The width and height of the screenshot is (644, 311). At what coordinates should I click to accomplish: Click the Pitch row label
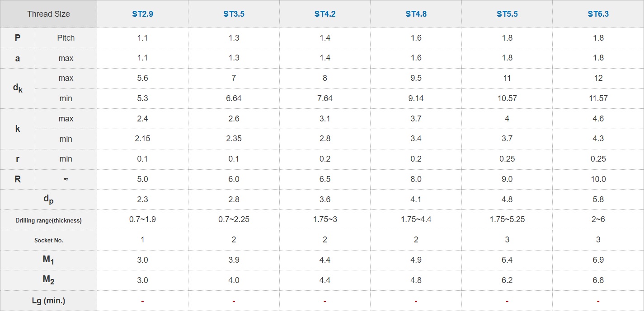pyautogui.click(x=66, y=38)
